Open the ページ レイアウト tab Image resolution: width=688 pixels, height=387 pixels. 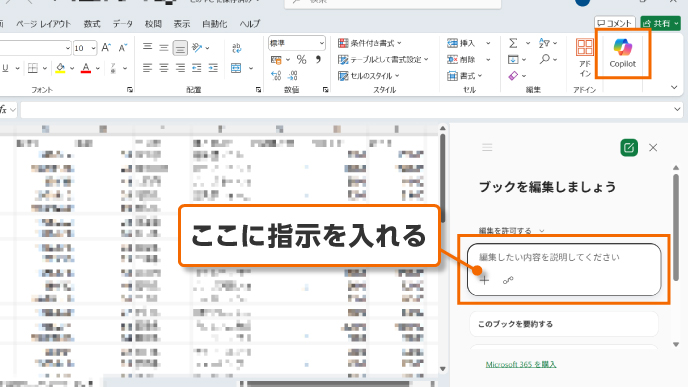tap(43, 24)
